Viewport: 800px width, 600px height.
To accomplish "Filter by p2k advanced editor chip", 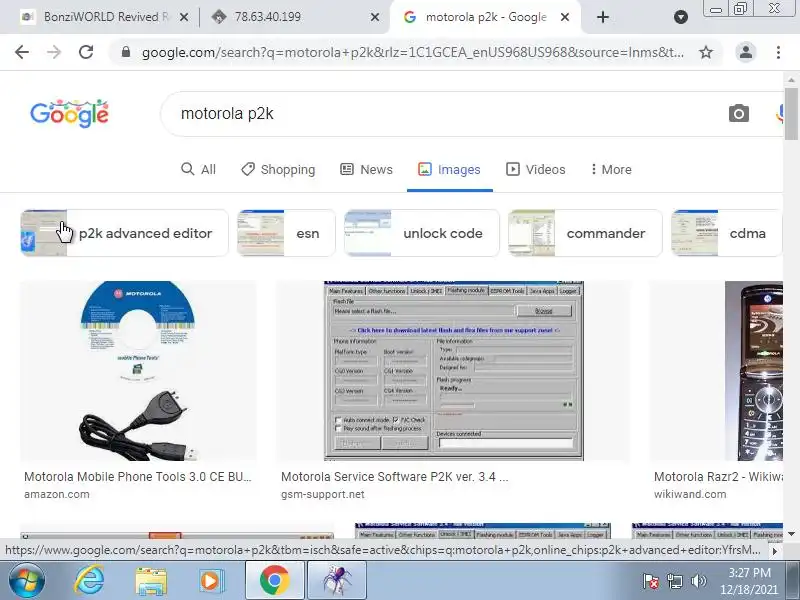I will [x=124, y=233].
